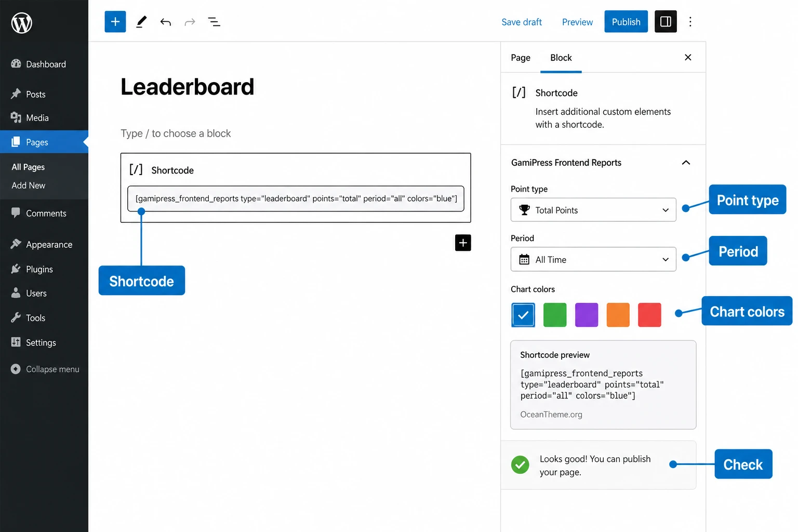Click the 'Type / to choose a block' placeholder
The width and height of the screenshot is (798, 532).
(x=176, y=134)
